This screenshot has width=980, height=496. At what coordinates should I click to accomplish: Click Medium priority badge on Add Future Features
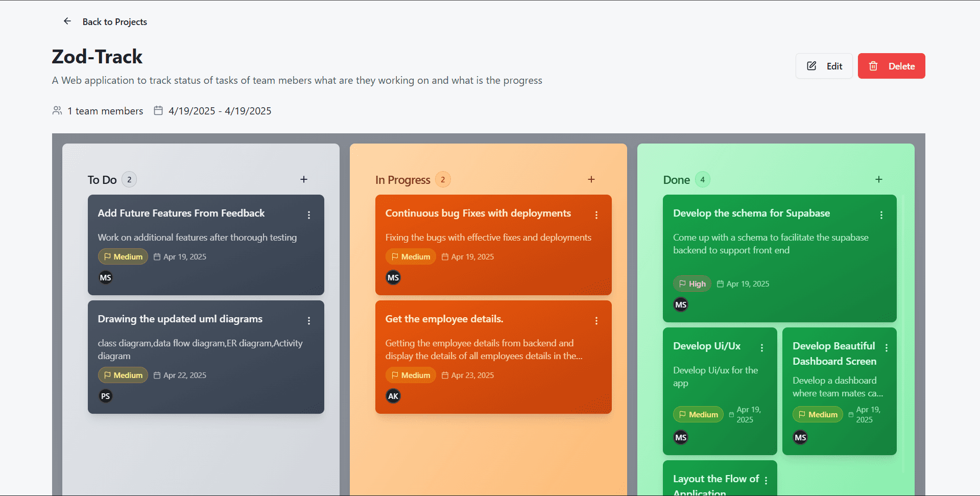click(x=123, y=256)
